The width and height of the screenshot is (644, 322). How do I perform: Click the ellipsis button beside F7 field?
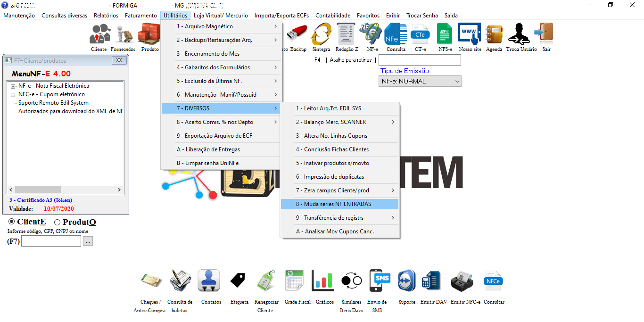click(88, 241)
